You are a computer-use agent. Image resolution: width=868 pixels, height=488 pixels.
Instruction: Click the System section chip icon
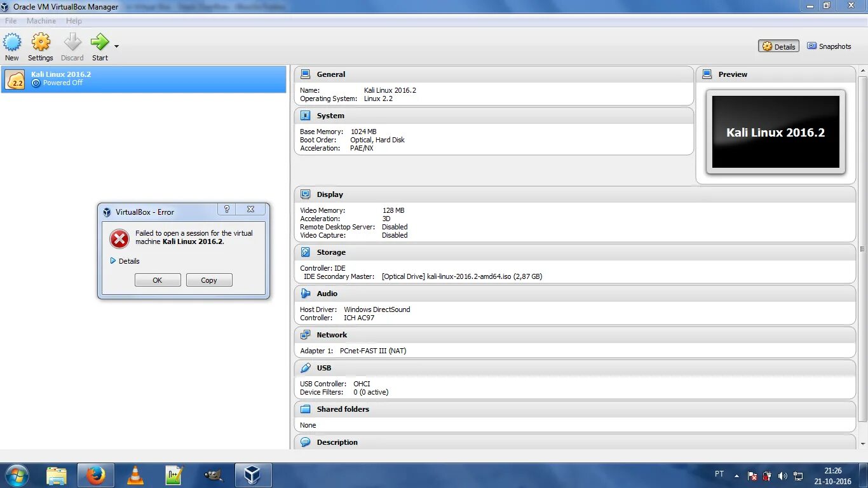coord(306,116)
